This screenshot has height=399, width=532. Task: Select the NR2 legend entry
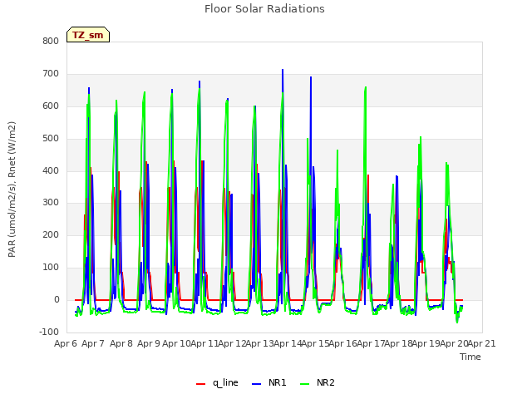click(318, 382)
